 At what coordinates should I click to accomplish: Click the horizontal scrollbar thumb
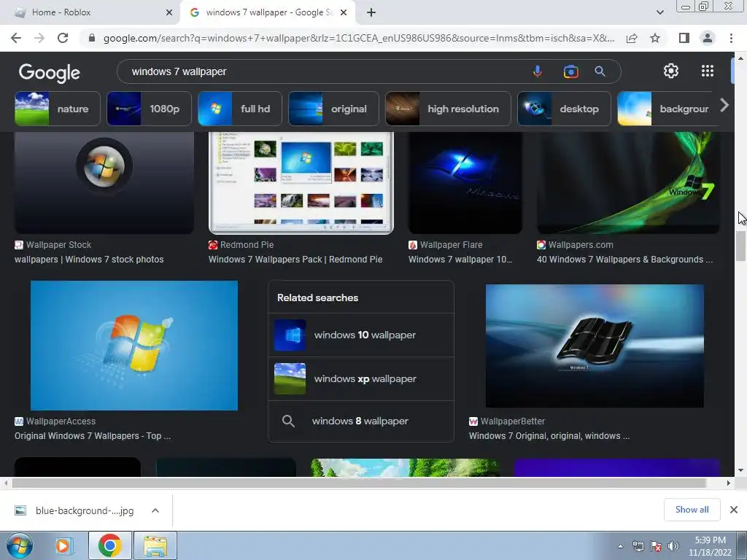click(359, 483)
